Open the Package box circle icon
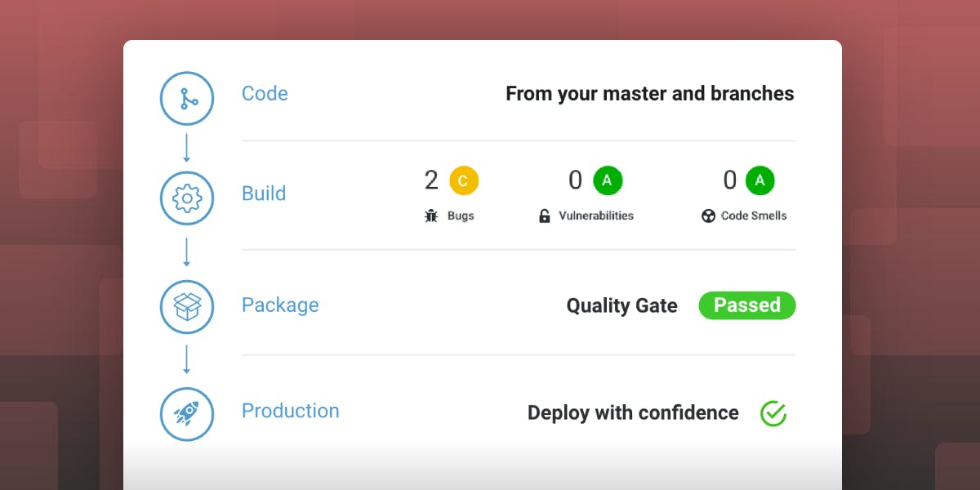Image resolution: width=980 pixels, height=490 pixels. coord(186,307)
